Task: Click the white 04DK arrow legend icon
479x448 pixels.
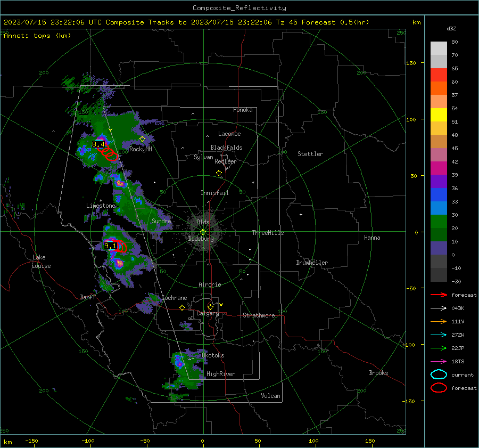Action: tap(439, 308)
